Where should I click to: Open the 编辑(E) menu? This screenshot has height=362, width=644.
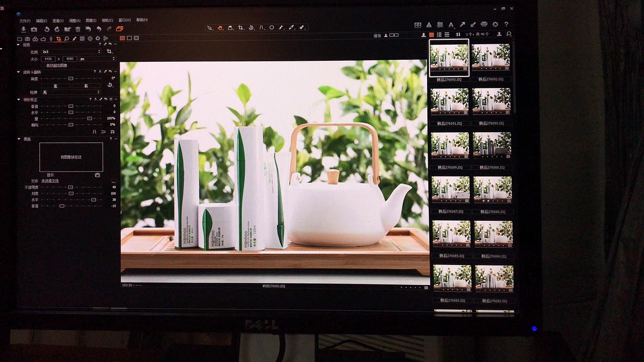point(41,21)
